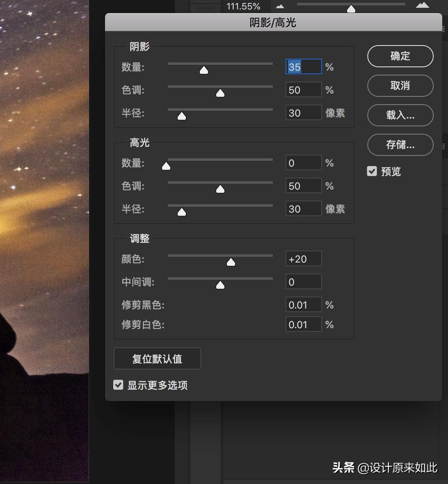Click the highlight 色调 slider handle
The height and width of the screenshot is (484, 448).
pyautogui.click(x=220, y=189)
